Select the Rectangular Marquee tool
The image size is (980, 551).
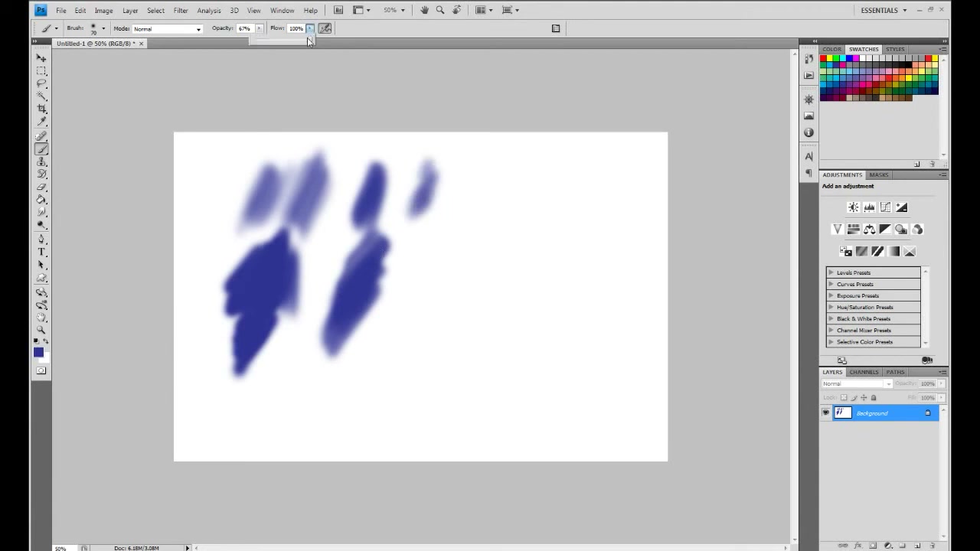point(41,71)
